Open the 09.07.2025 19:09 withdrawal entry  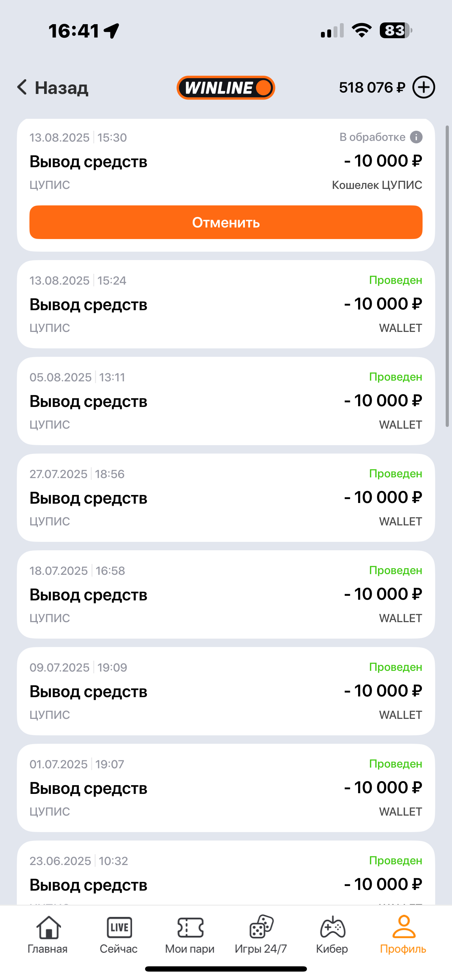click(226, 691)
